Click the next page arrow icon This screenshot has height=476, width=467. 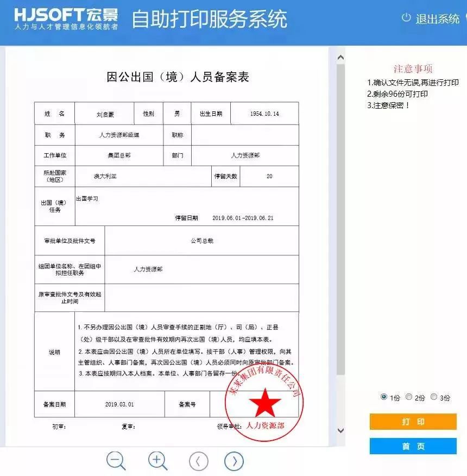(x=234, y=460)
